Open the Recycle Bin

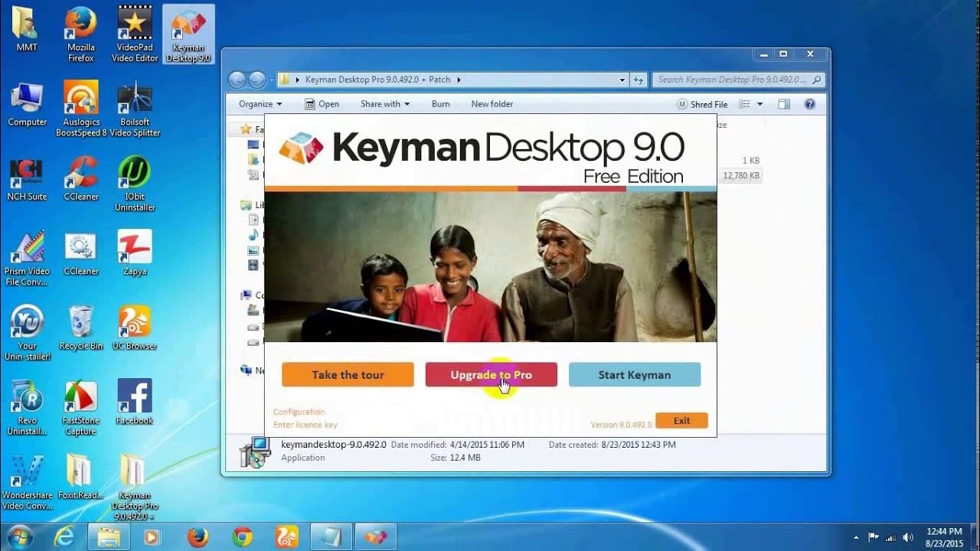point(80,328)
